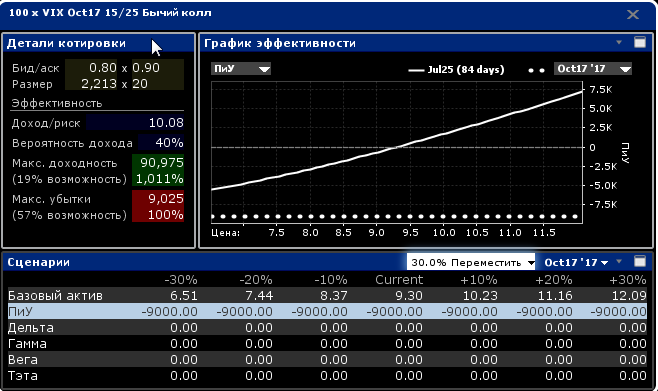Toggle the dotted line expiry legend

[x=536, y=70]
